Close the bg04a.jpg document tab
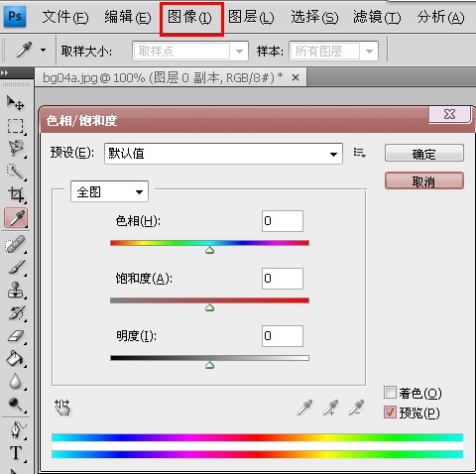476x474 pixels. [x=296, y=78]
